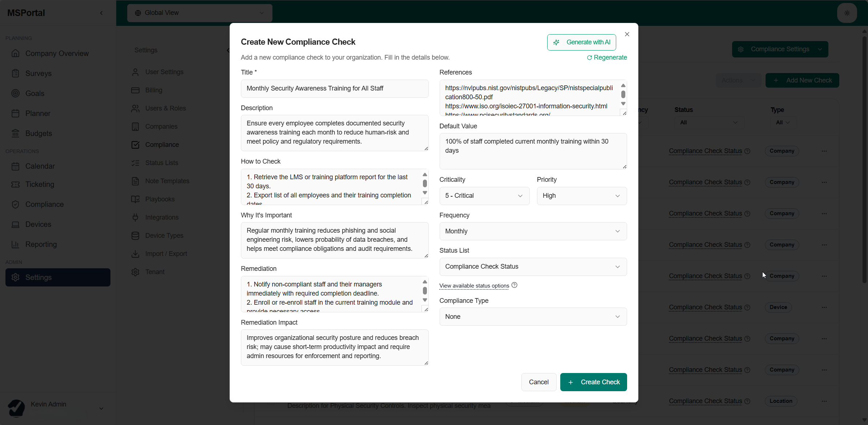Expand the Status List dropdown
This screenshot has height=425, width=868.
coord(533,267)
